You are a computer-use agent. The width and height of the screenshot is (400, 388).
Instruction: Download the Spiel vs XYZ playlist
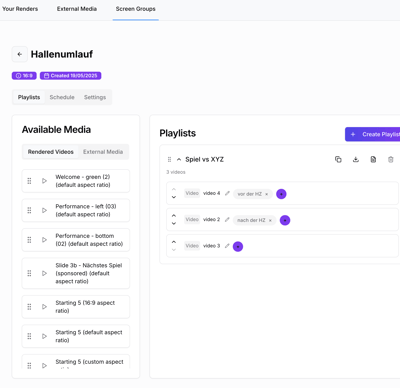tap(356, 159)
